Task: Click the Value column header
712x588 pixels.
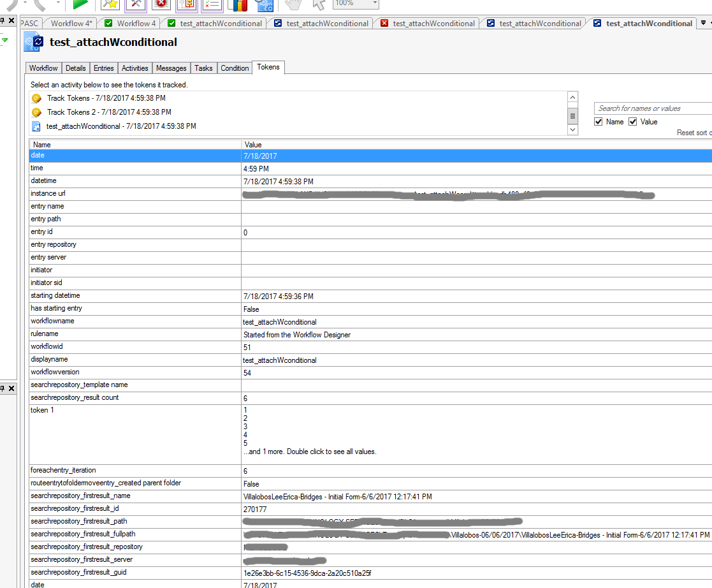Action: pos(253,145)
